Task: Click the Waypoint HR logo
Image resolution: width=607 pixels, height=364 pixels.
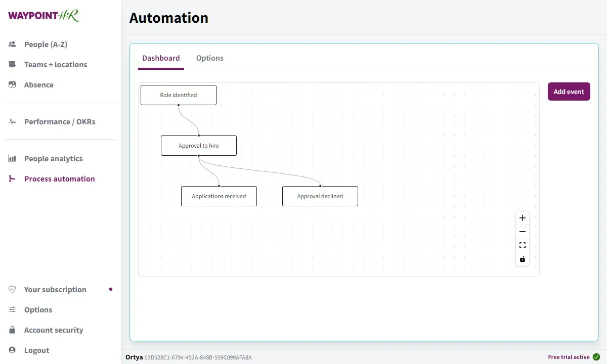Action: pos(43,15)
